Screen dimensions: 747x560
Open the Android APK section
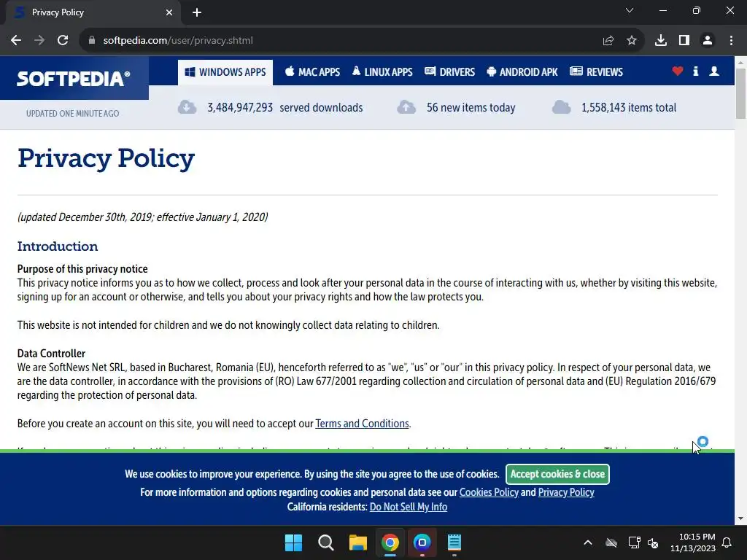(x=522, y=72)
